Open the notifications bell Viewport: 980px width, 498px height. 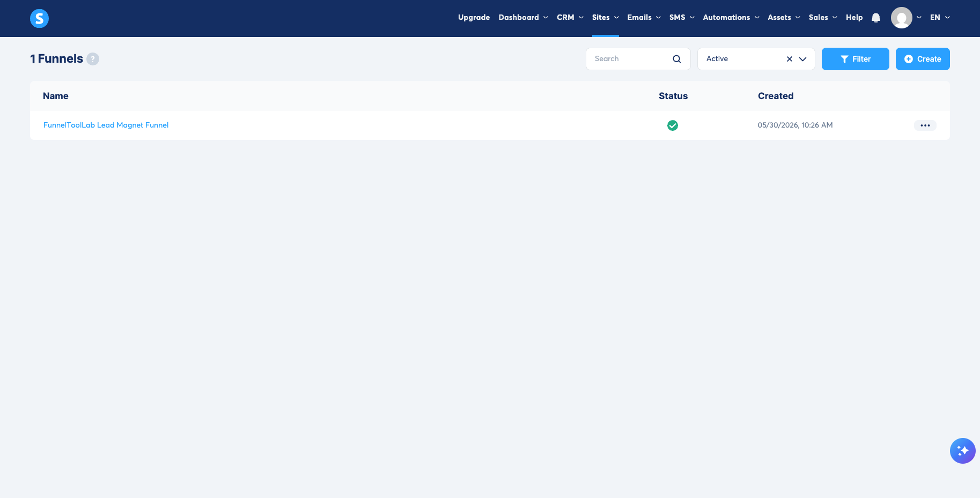tap(876, 18)
